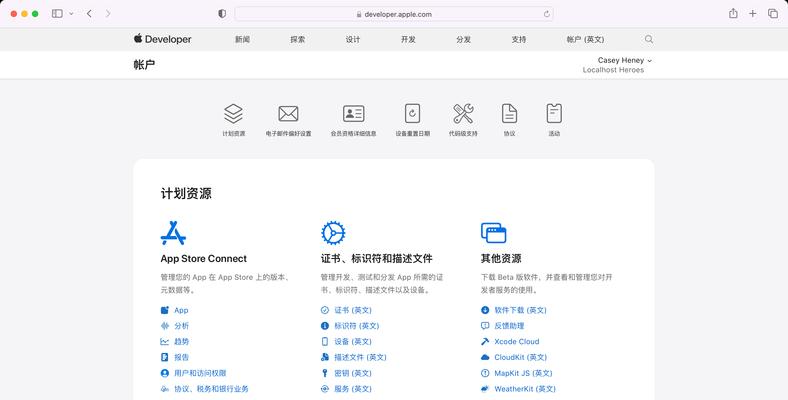Show Safari tab overview
This screenshot has height=400, width=788.
(773, 14)
